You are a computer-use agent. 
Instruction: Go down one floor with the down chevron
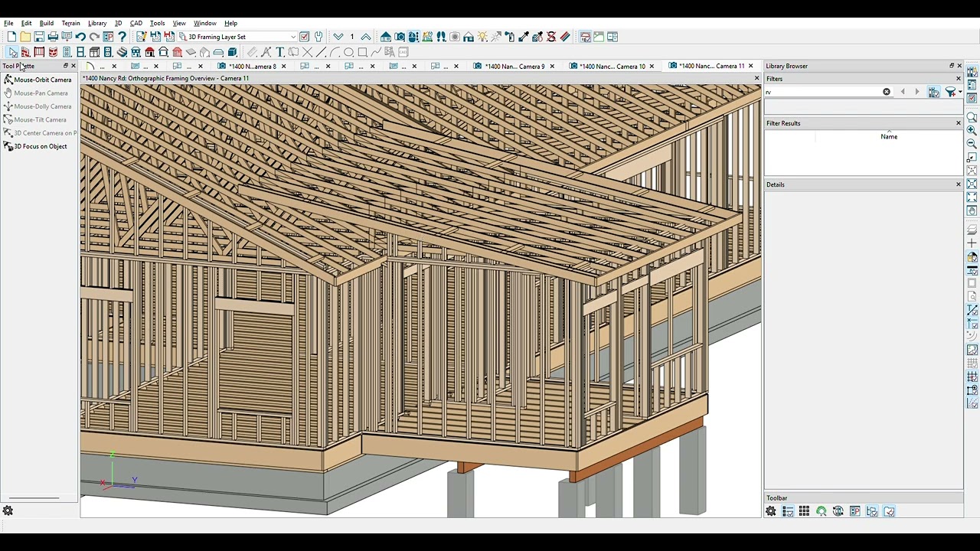tap(338, 37)
